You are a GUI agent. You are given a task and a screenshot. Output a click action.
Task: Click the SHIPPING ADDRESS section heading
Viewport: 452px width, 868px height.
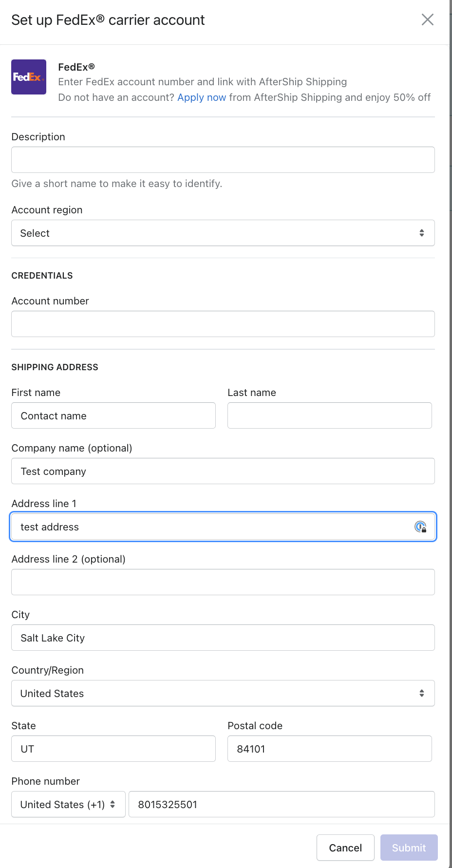[x=55, y=367]
